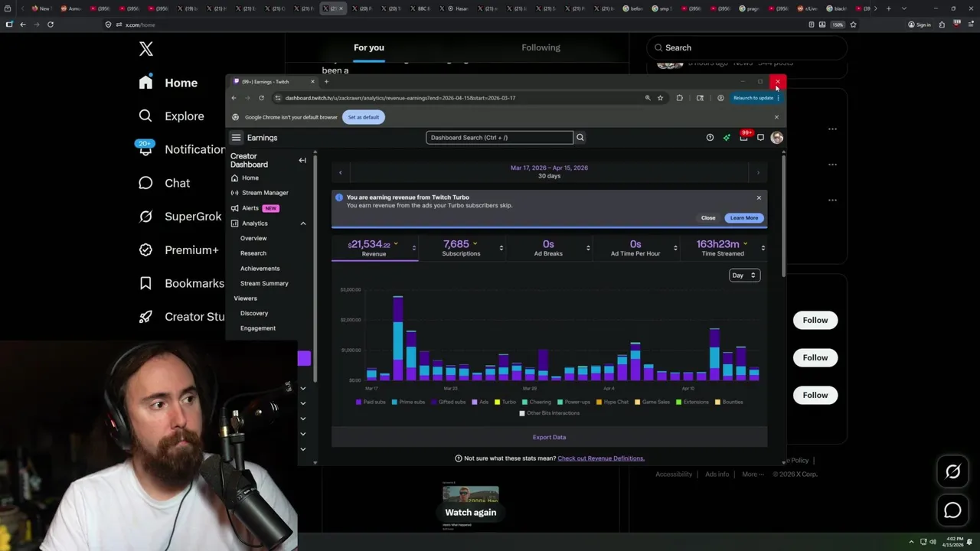The width and height of the screenshot is (980, 551).
Task: Toggle Cheering series in chart legend
Action: pos(537,402)
